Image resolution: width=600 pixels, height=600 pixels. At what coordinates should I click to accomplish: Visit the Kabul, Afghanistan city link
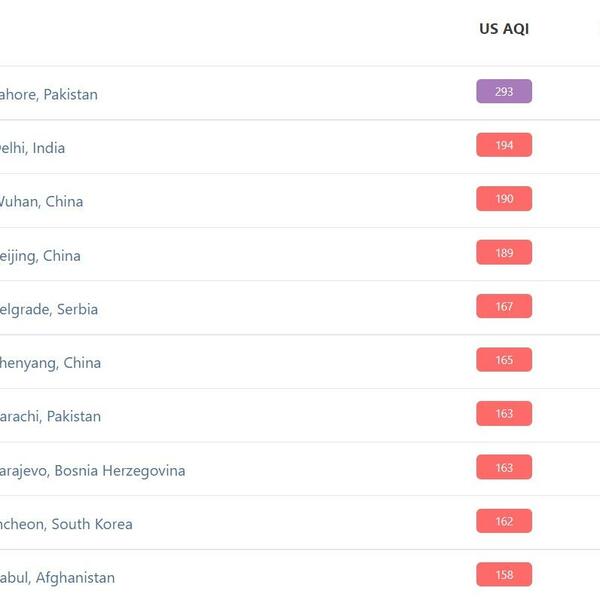click(57, 578)
